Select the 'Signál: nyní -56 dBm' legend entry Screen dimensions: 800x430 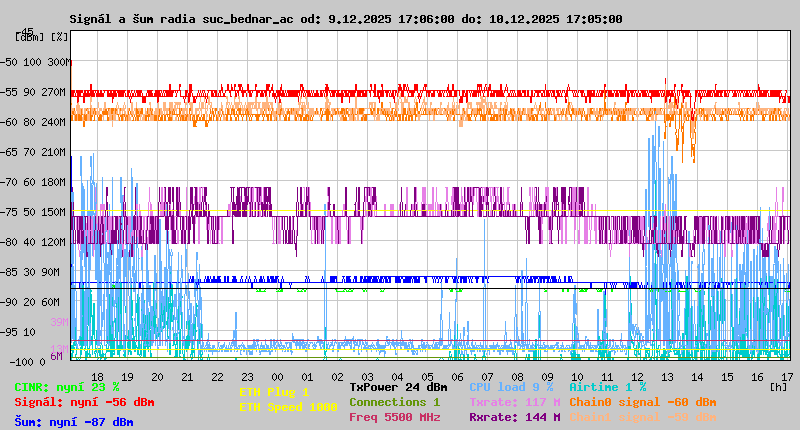coord(84,402)
